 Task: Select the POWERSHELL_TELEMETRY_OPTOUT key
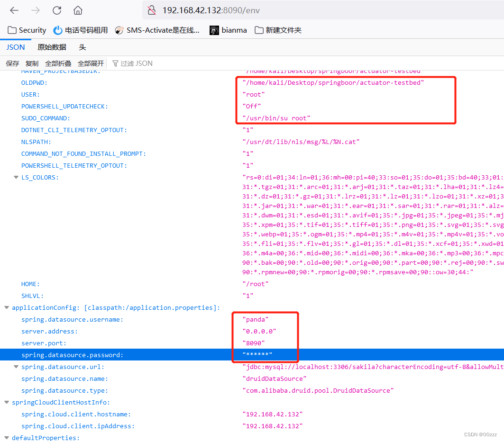74,166
